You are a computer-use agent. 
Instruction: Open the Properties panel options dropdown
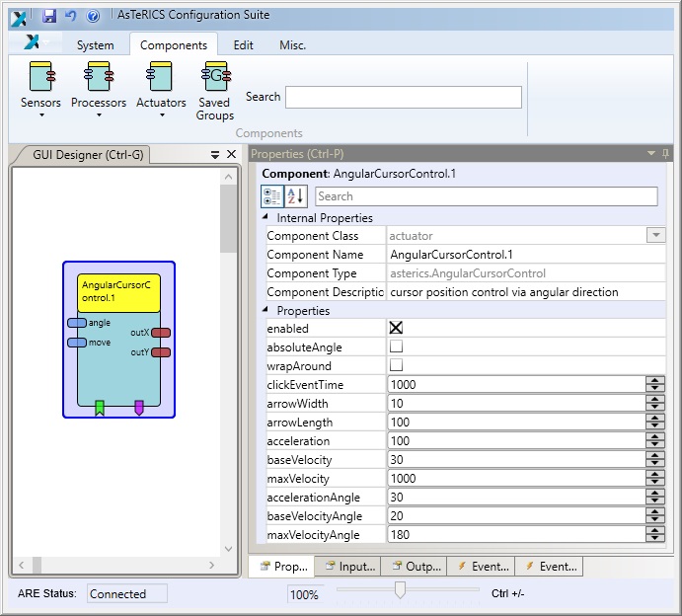(651, 153)
